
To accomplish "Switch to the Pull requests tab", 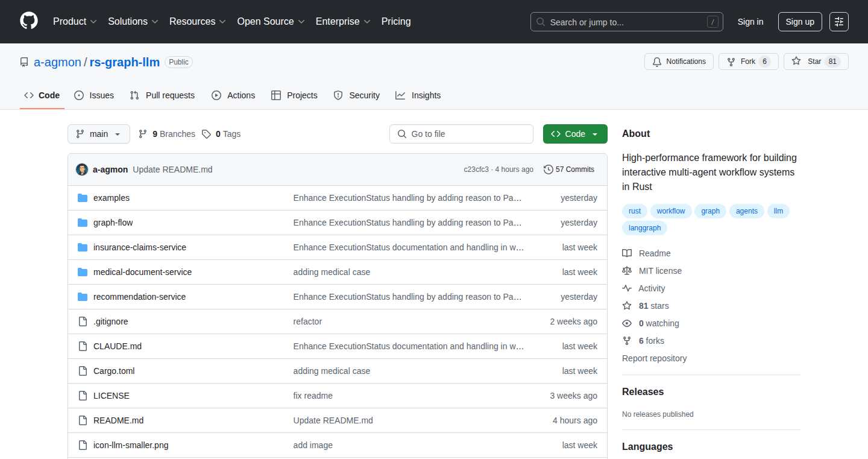I will (163, 95).
